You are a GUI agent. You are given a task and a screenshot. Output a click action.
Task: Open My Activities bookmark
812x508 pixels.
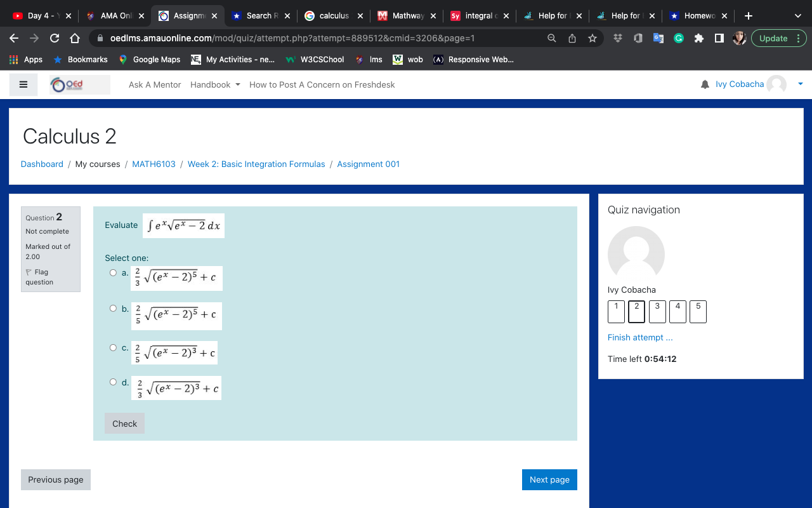tap(233, 60)
